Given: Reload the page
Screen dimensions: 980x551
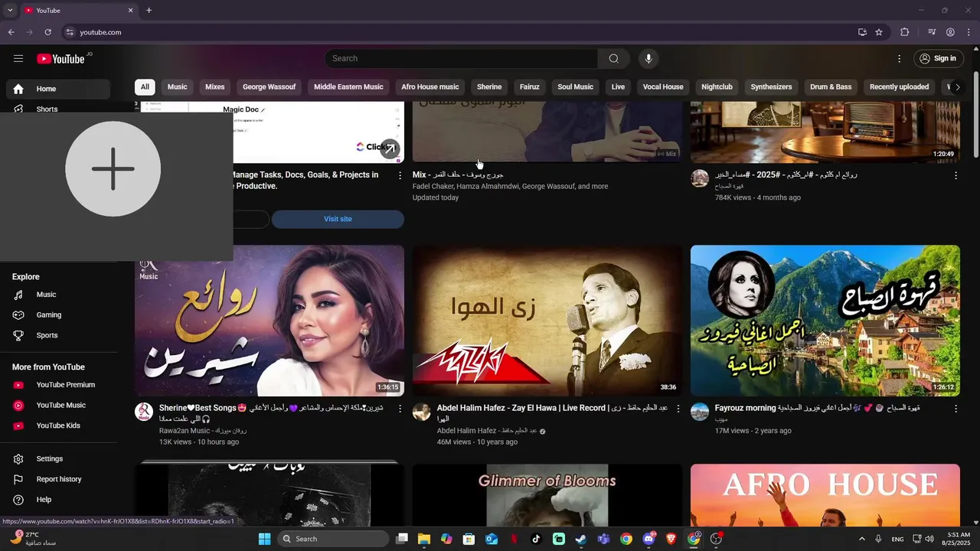Looking at the screenshot, I should tap(48, 32).
